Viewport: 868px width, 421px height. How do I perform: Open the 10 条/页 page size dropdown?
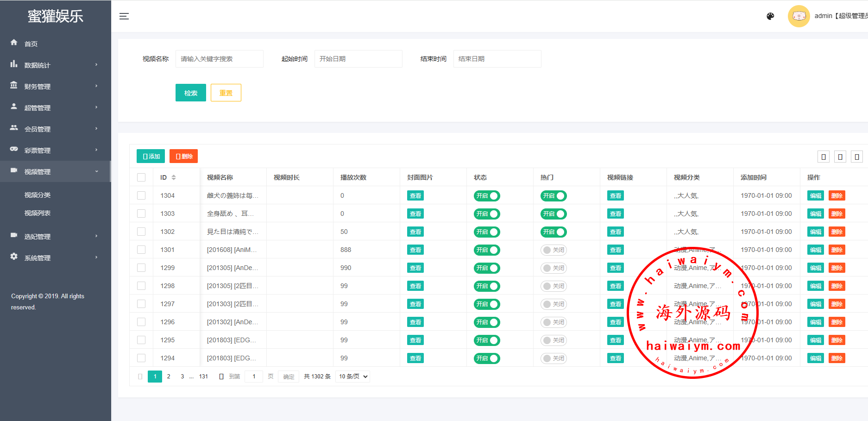[x=353, y=377]
